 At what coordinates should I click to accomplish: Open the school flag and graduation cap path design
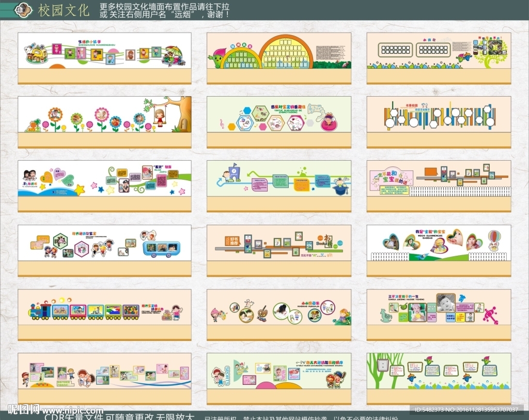tap(279, 186)
